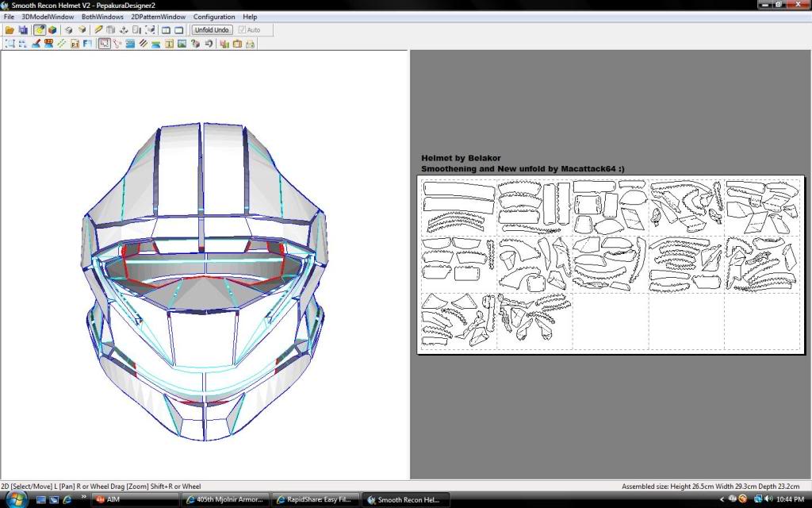The height and width of the screenshot is (508, 812).
Task: Switch to the two-pane split window layout icon
Action: [166, 30]
